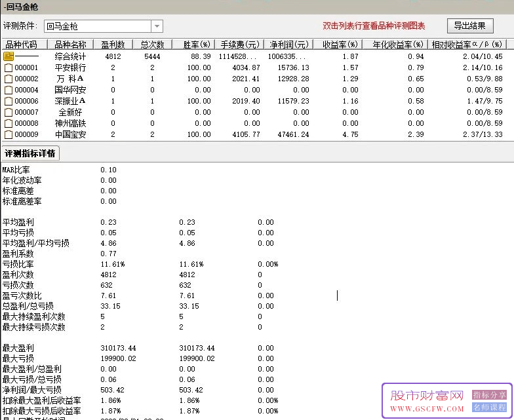This screenshot has height=420, width=514.
Task: Click first 503.42 ratio value
Action: [113, 390]
